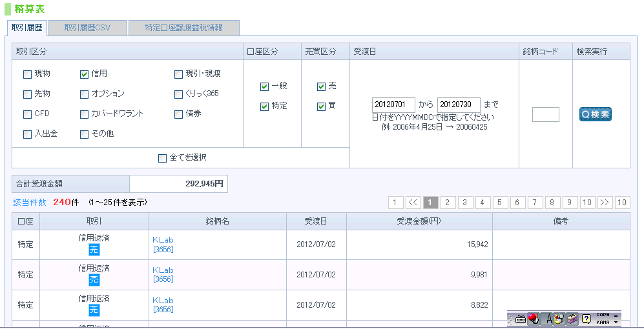Click the 銘柄コード input box
Viewport: 644px width, 329px height.
(x=545, y=115)
